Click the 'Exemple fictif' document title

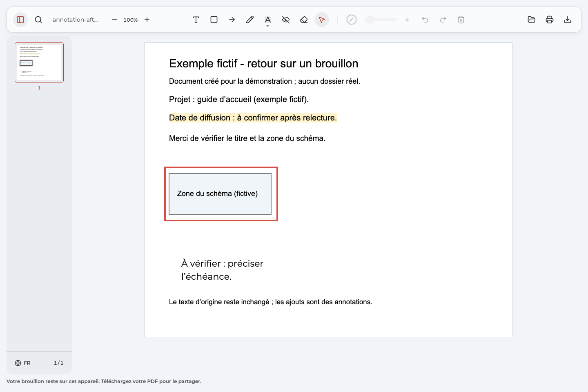[264, 64]
